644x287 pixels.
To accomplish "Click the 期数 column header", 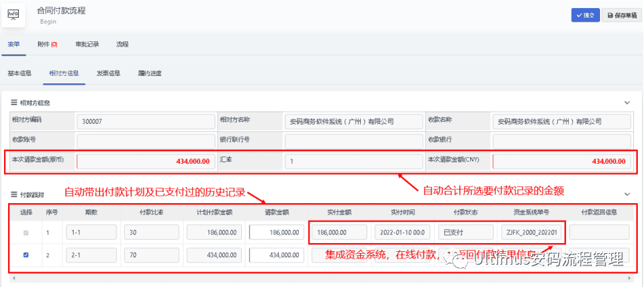I will point(91,213).
